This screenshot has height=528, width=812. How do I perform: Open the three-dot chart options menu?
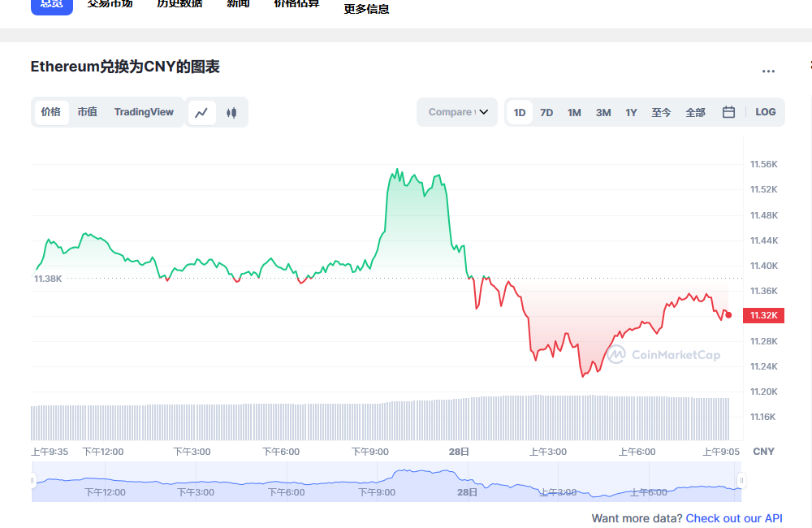(768, 71)
